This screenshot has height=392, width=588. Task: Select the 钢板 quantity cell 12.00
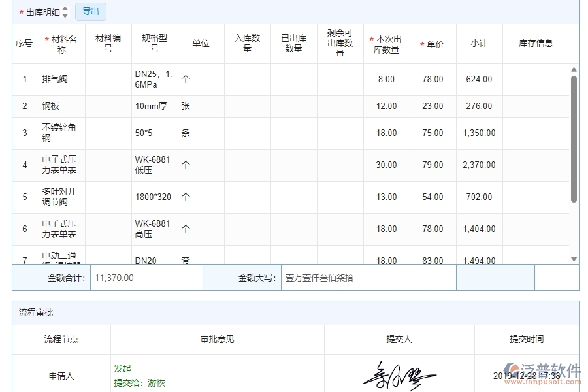click(385, 106)
